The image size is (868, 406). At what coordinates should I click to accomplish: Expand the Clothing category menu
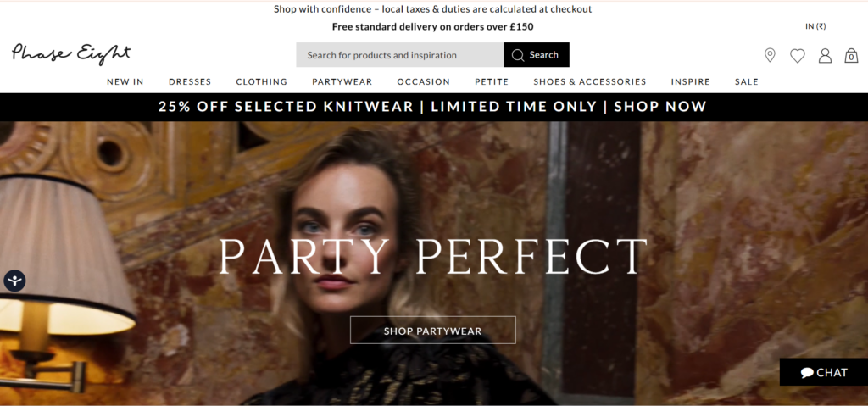coord(261,82)
